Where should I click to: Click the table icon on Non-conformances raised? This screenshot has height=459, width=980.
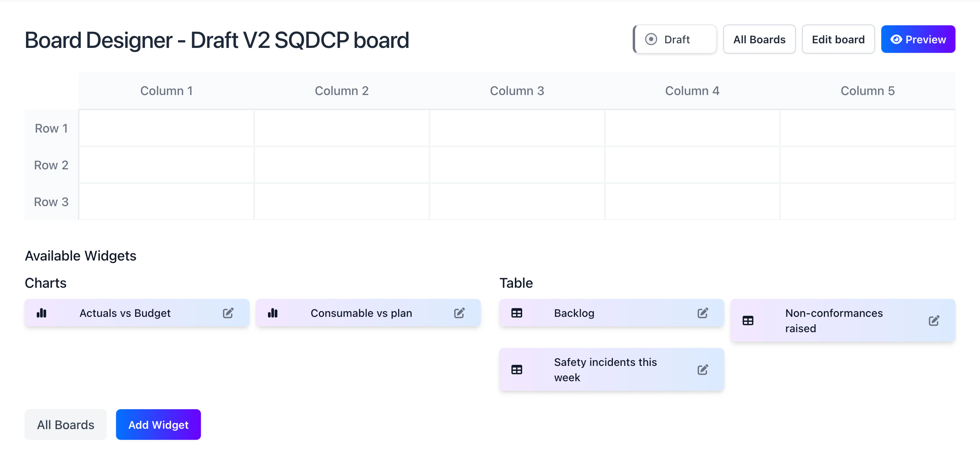pyautogui.click(x=748, y=320)
